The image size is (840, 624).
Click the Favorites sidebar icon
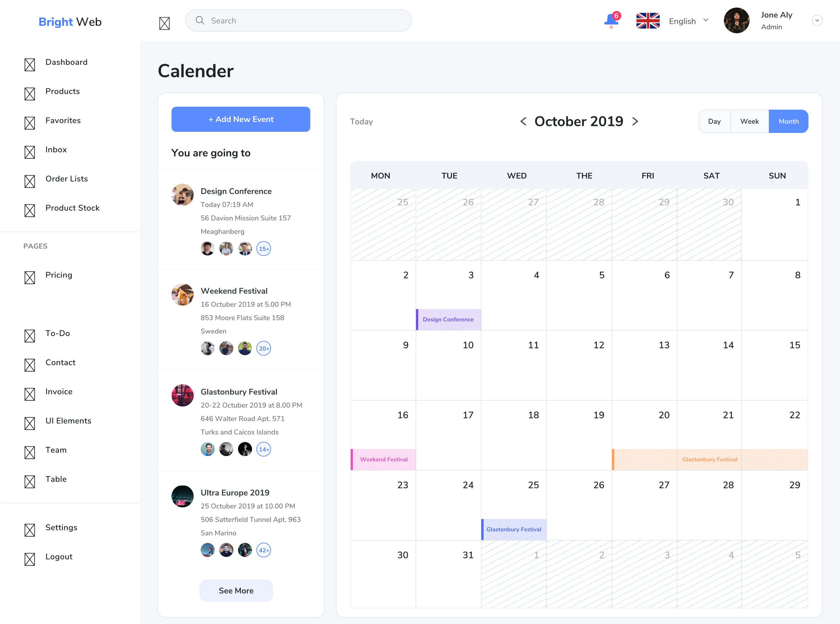[29, 121]
